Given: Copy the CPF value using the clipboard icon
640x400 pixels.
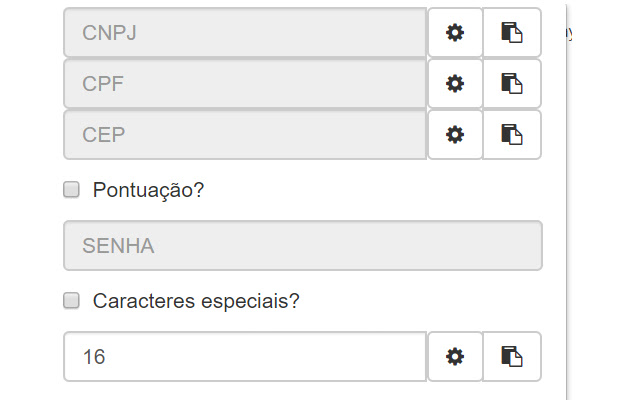Looking at the screenshot, I should (512, 84).
